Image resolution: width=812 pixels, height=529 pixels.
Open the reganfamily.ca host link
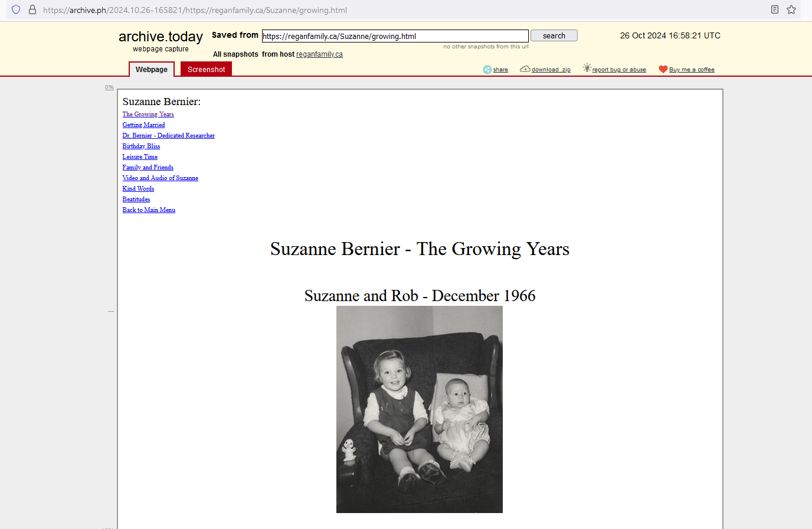pyautogui.click(x=319, y=54)
